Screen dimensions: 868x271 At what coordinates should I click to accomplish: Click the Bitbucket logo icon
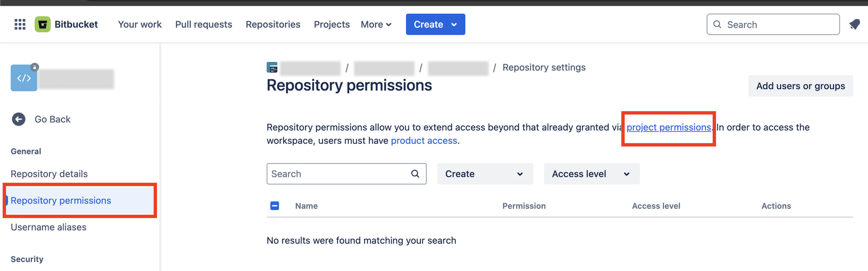coord(42,24)
